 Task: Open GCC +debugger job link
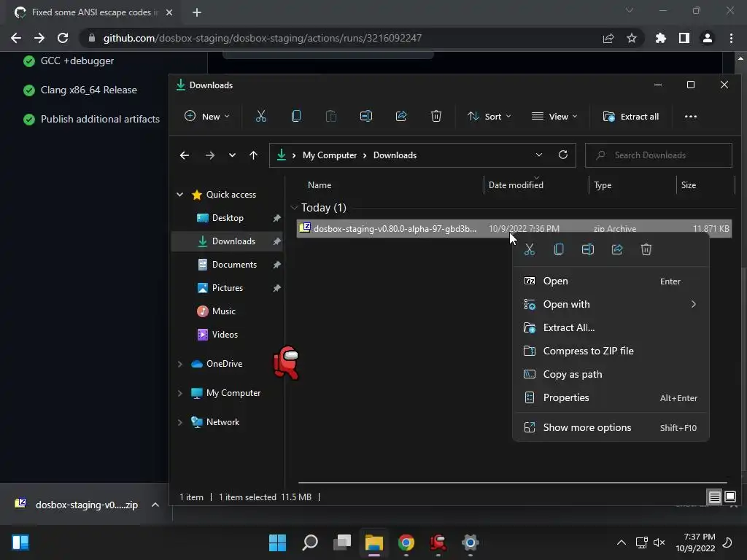(77, 61)
